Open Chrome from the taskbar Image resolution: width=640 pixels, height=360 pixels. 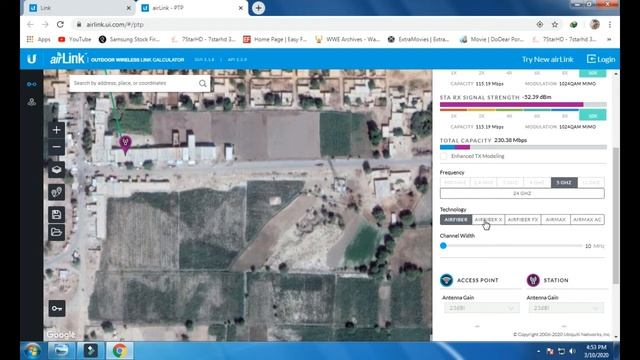(x=120, y=351)
